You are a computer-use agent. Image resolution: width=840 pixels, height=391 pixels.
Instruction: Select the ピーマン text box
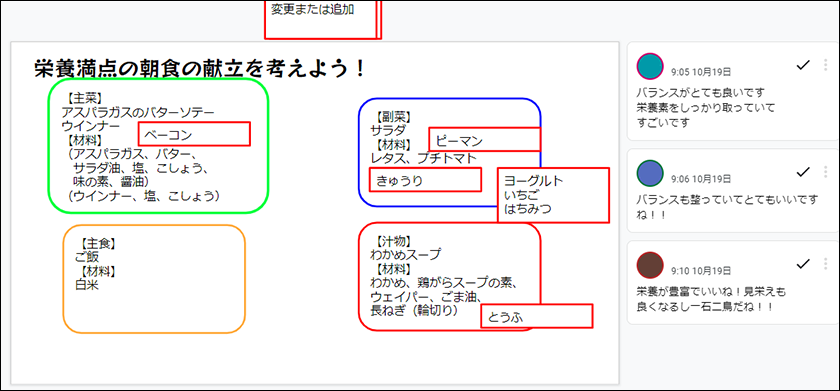485,140
